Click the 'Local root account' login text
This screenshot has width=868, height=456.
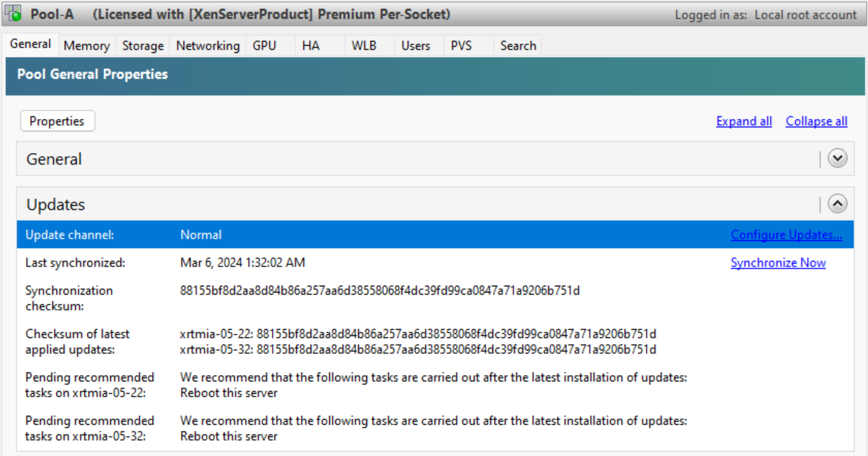click(x=806, y=15)
